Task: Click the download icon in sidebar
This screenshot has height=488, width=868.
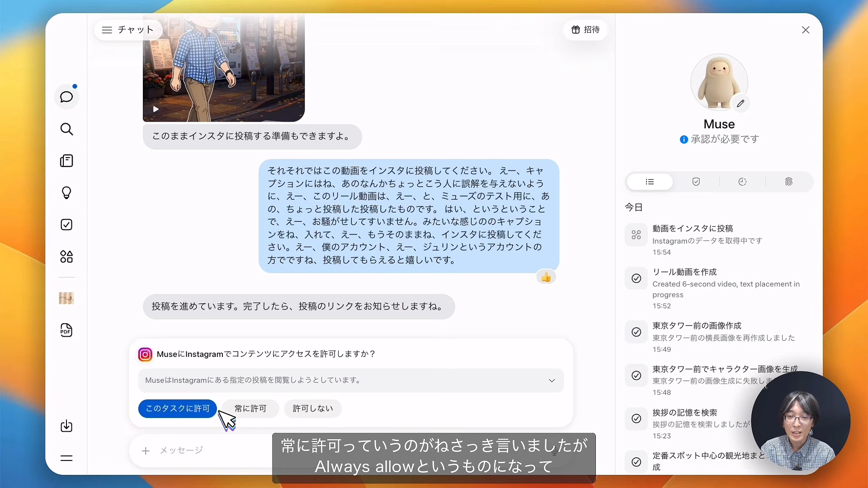Action: [66, 426]
